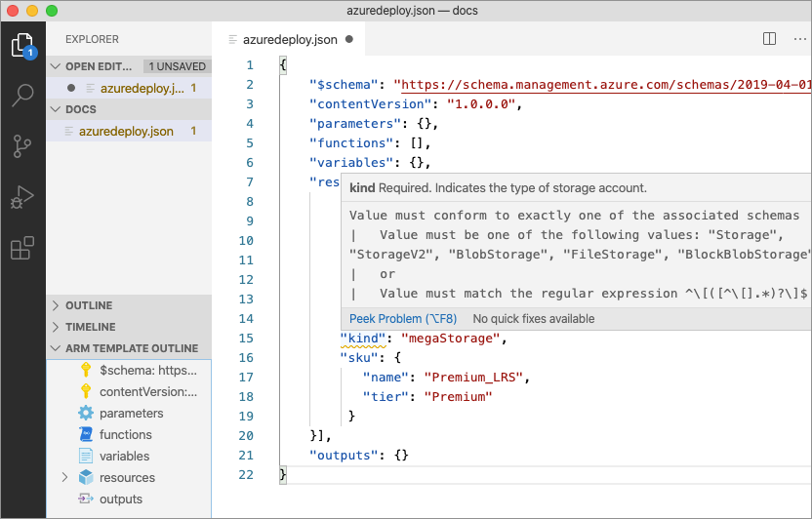
Task: Open the Explorer view in activity bar
Action: pyautogui.click(x=22, y=45)
